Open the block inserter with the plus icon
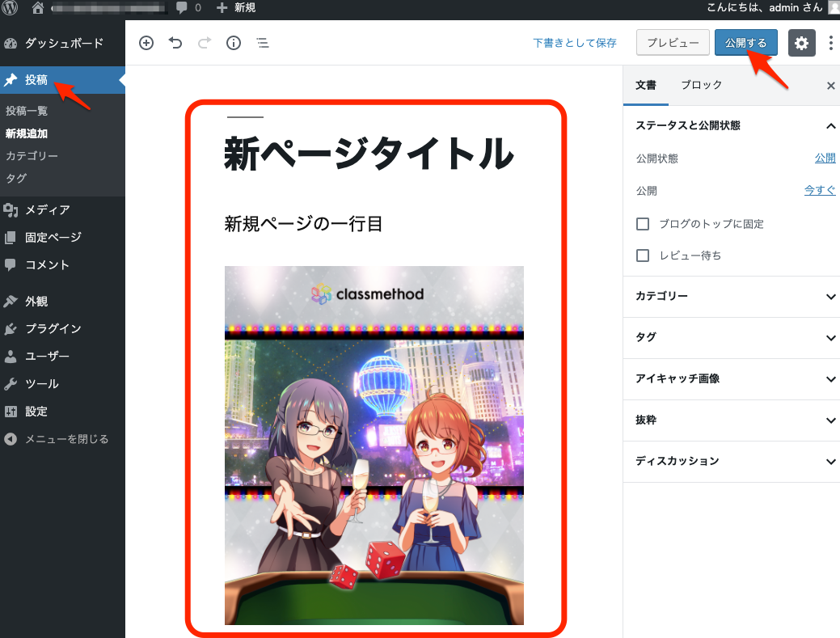Viewport: 840px width, 638px height. pos(146,43)
